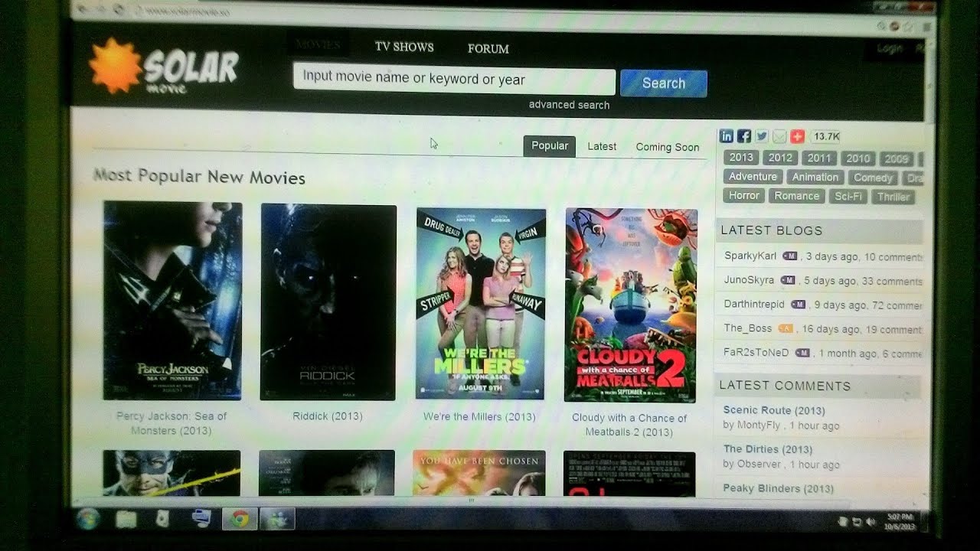This screenshot has width=980, height=551.
Task: Select the Sci-Fi genre tag
Action: 848,197
